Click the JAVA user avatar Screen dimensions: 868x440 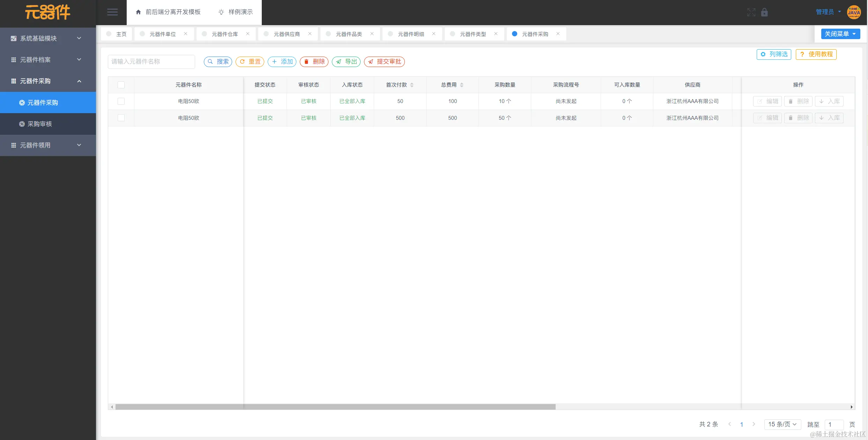[854, 12]
